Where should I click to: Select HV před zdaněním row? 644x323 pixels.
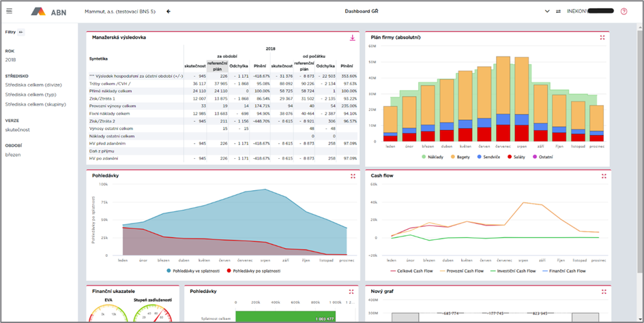[223, 143]
